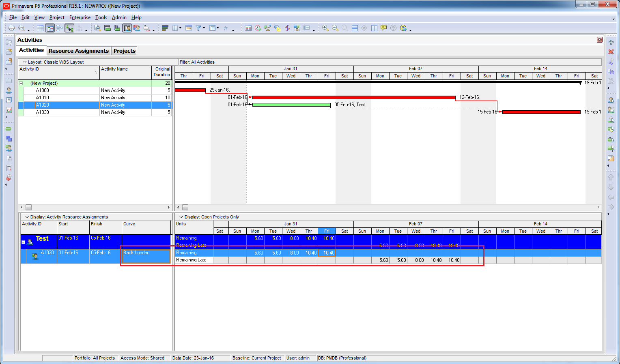Open the Resources icon in left sidebar
This screenshot has height=364, width=620.
point(9,90)
